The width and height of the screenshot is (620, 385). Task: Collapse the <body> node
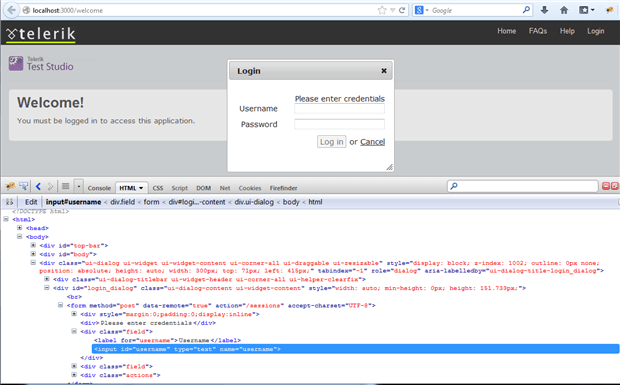19,236
